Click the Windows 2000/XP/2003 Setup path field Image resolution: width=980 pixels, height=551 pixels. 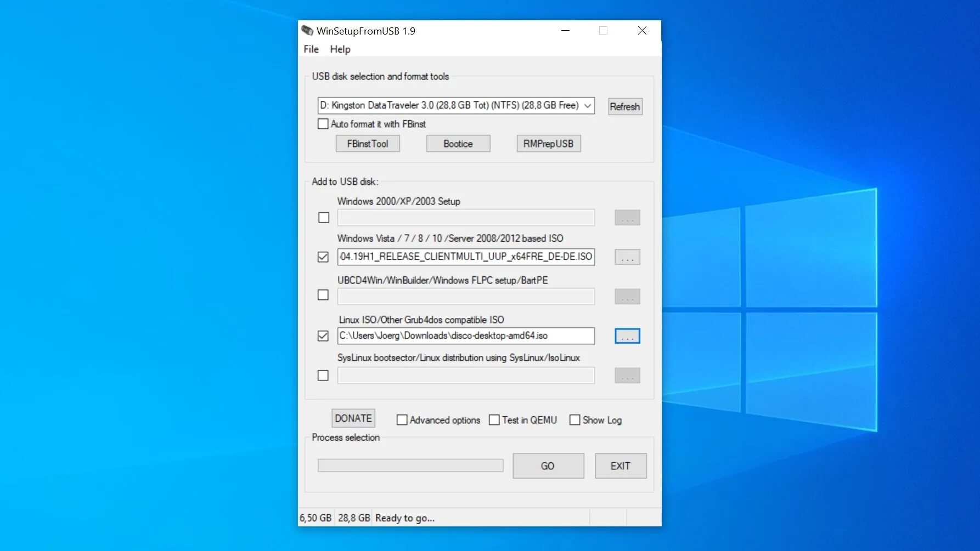tap(466, 218)
